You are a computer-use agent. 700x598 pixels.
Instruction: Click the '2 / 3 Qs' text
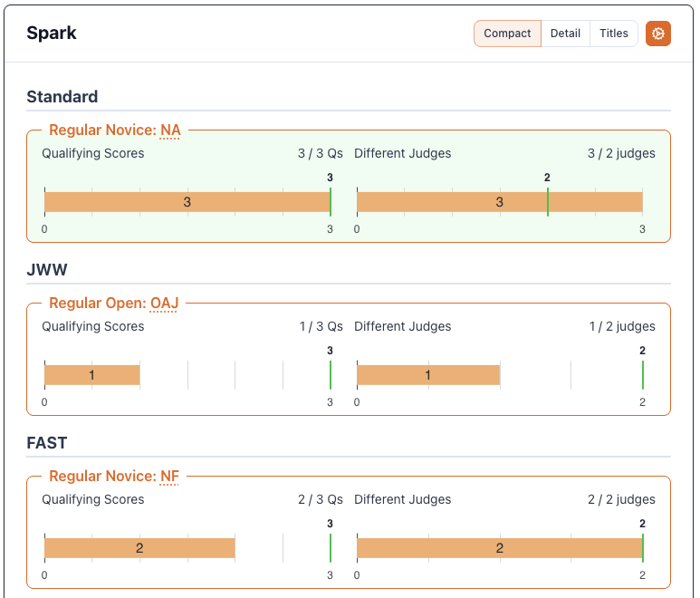[320, 499]
